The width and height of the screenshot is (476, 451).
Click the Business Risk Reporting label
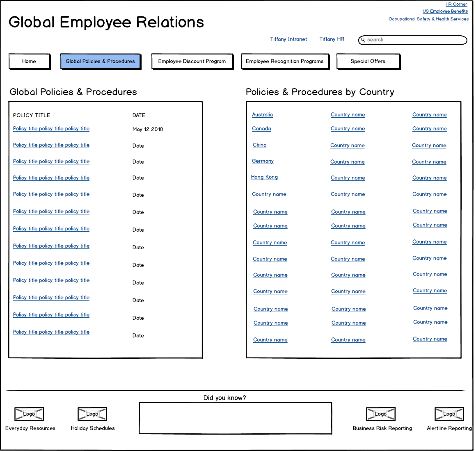point(382,428)
